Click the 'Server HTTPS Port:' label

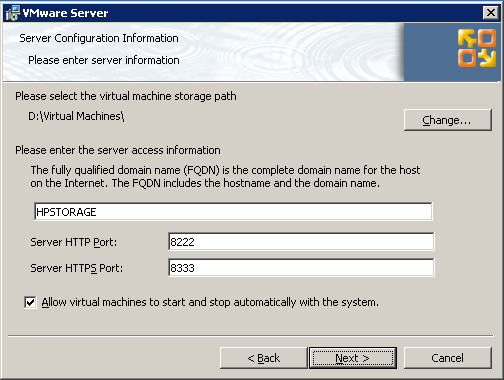pos(76,268)
